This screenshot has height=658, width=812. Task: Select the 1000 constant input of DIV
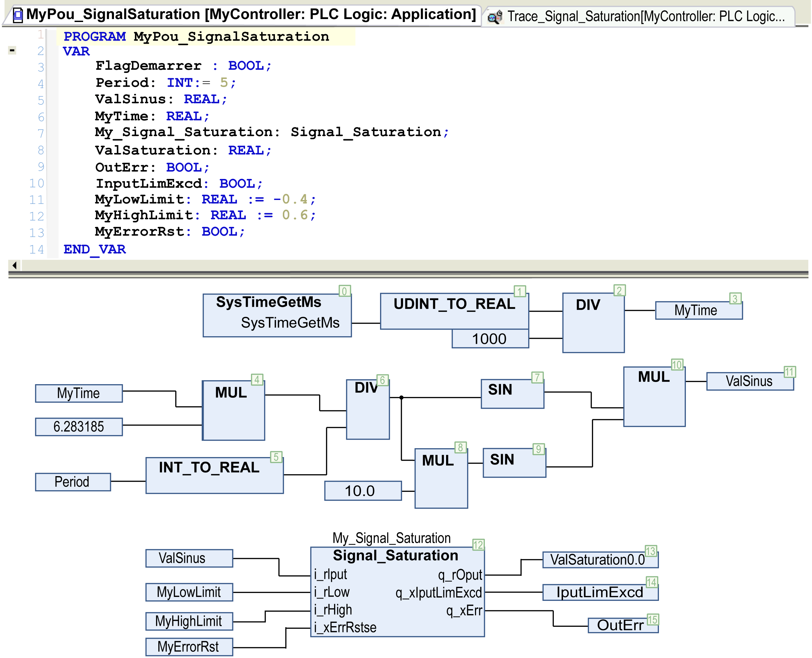tap(490, 339)
